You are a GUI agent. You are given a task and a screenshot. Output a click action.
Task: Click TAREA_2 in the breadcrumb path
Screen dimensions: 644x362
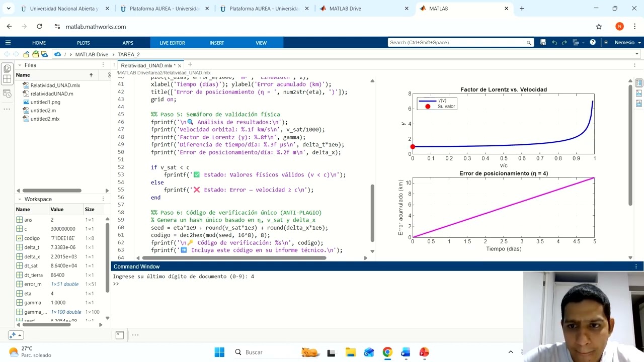pyautogui.click(x=129, y=54)
